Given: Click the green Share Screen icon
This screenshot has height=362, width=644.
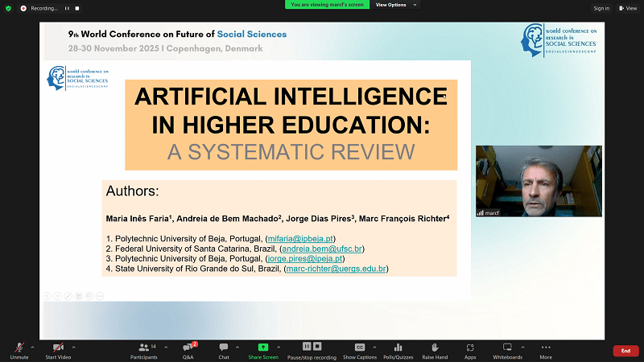Looking at the screenshot, I should (263, 347).
